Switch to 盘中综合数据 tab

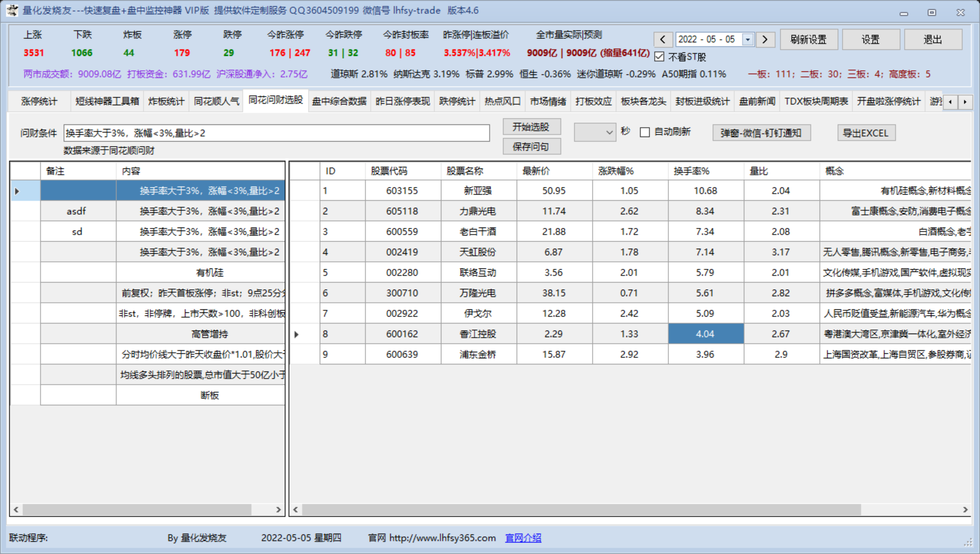click(x=339, y=102)
